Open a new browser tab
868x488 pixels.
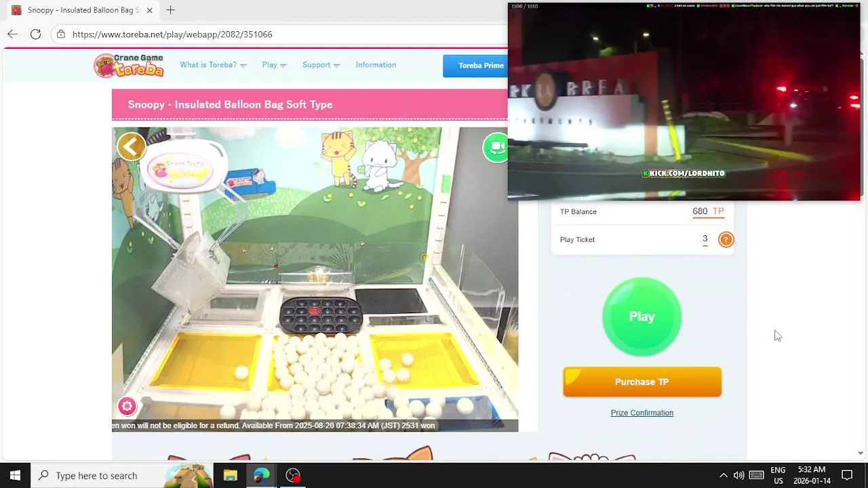pos(171,10)
